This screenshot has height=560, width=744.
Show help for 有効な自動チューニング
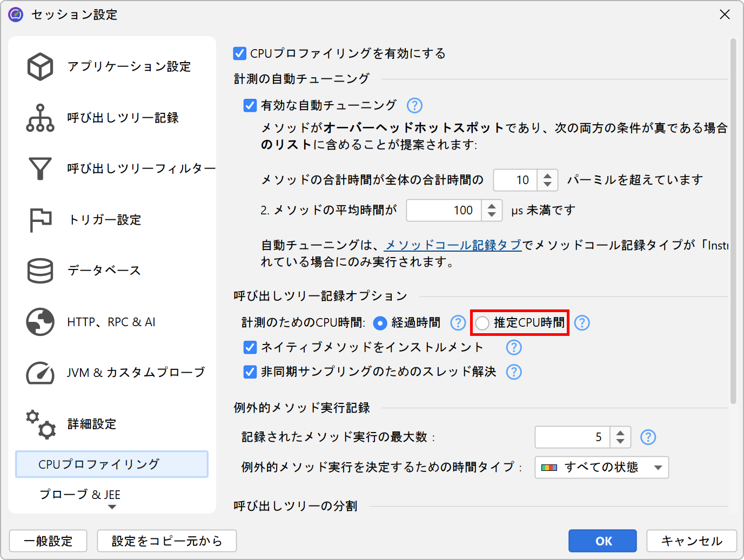(x=414, y=105)
